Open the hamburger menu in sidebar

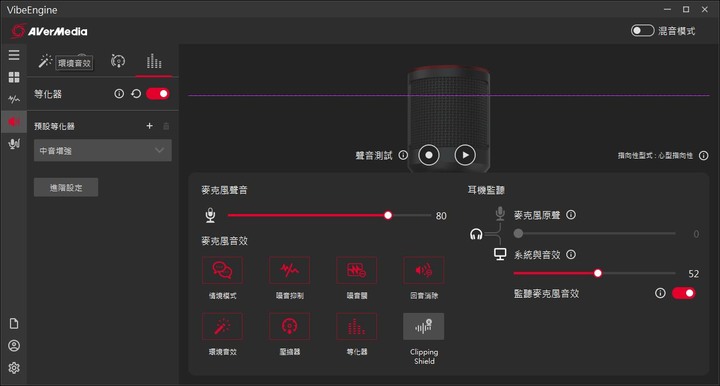coord(14,55)
